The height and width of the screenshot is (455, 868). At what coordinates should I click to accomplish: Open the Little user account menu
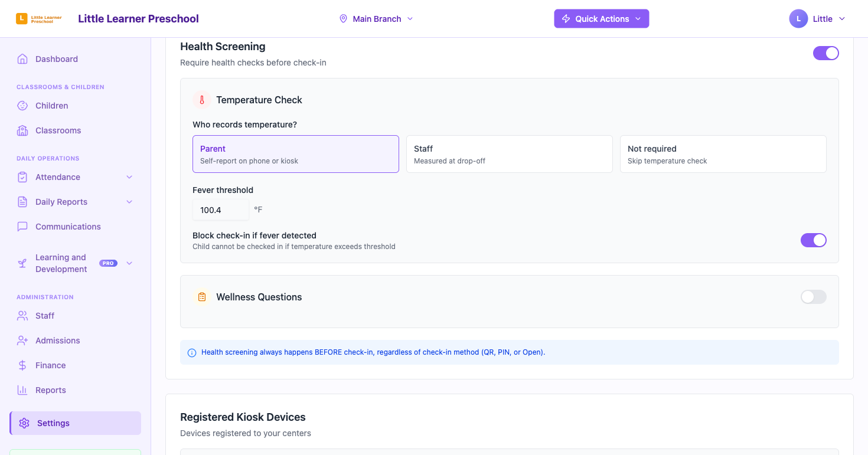pos(818,19)
